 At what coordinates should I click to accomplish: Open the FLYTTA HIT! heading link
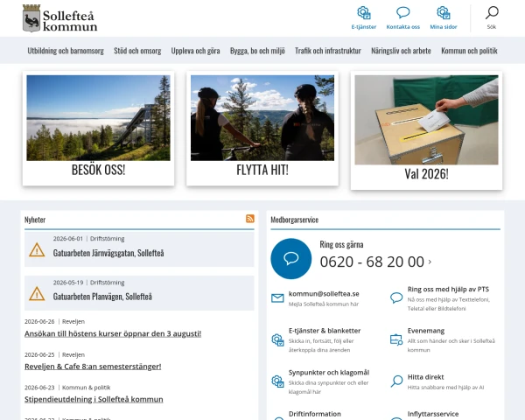point(262,170)
